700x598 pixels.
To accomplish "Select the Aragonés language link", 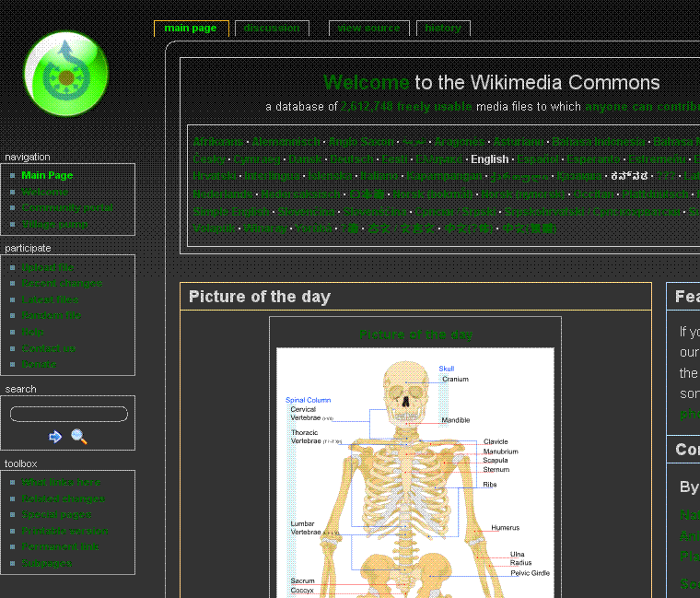I will pyautogui.click(x=459, y=142).
